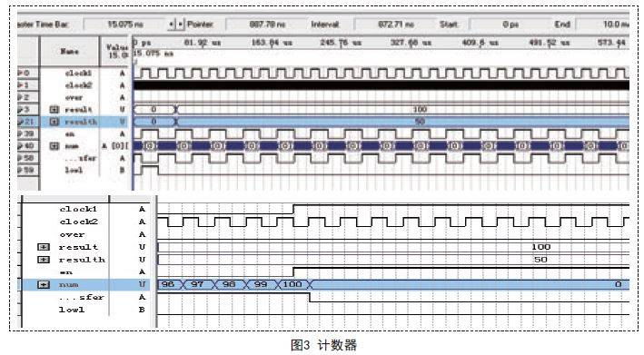Screen dimensions: 644x355
Task: Click the 409.6 us ruler mark
Action: pyautogui.click(x=481, y=43)
